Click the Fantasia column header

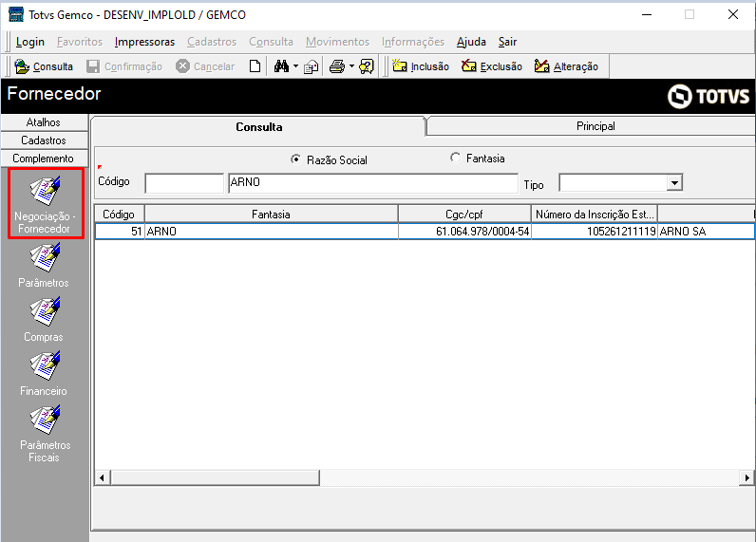(x=271, y=214)
